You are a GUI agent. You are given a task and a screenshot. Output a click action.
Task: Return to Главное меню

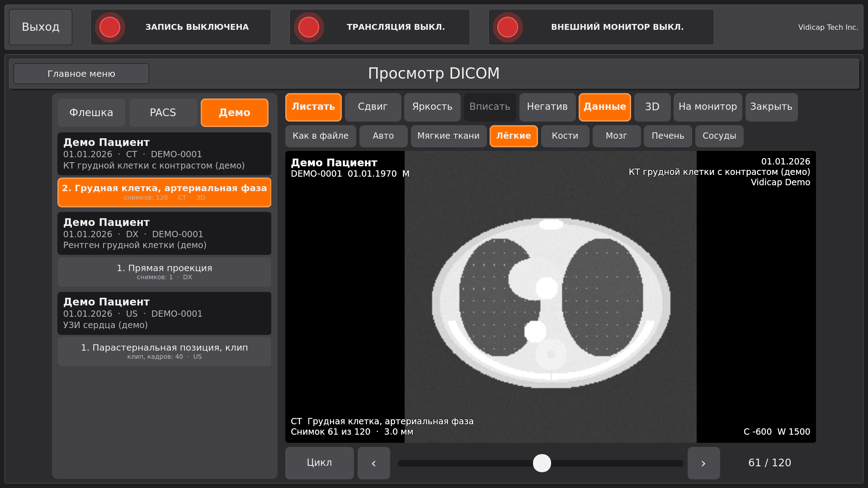(81, 74)
